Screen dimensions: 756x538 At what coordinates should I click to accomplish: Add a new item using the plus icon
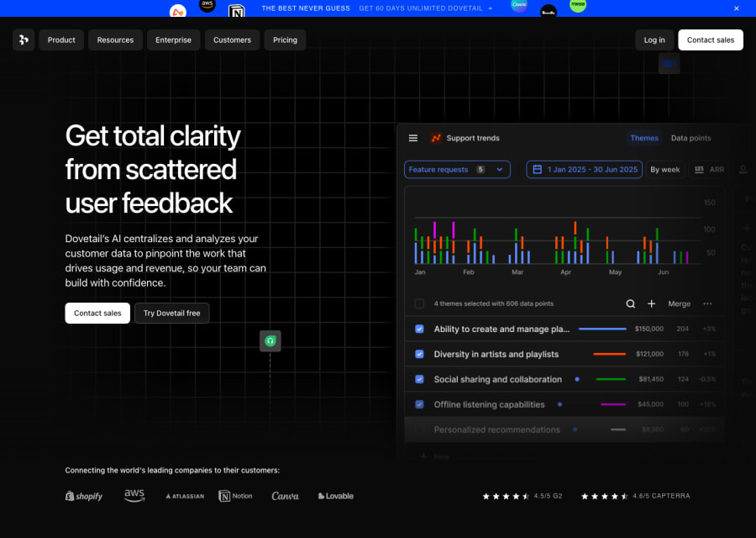pos(651,303)
